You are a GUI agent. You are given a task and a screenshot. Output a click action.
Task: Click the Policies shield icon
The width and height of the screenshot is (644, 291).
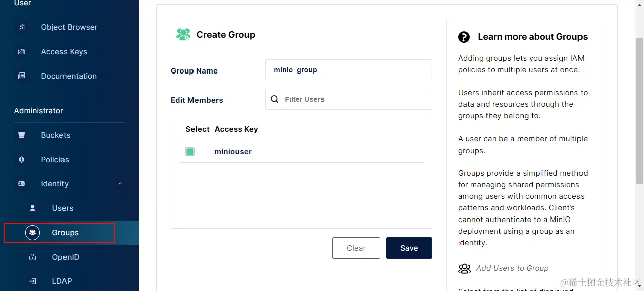[21, 160]
